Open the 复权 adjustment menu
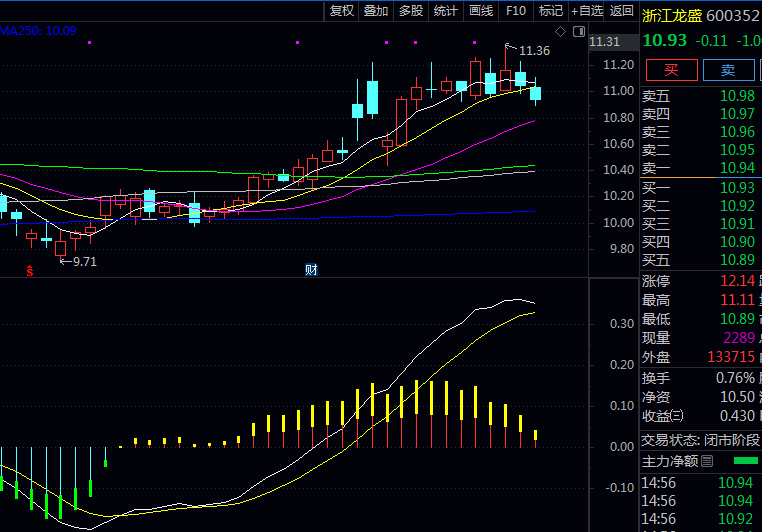The height and width of the screenshot is (532, 762). coord(342,11)
